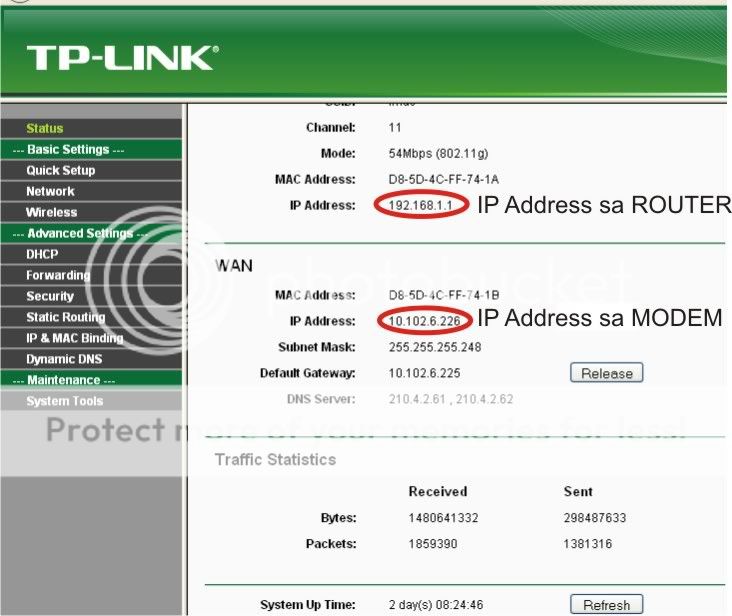Select the Security menu item
This screenshot has height=616, width=732.
point(50,296)
